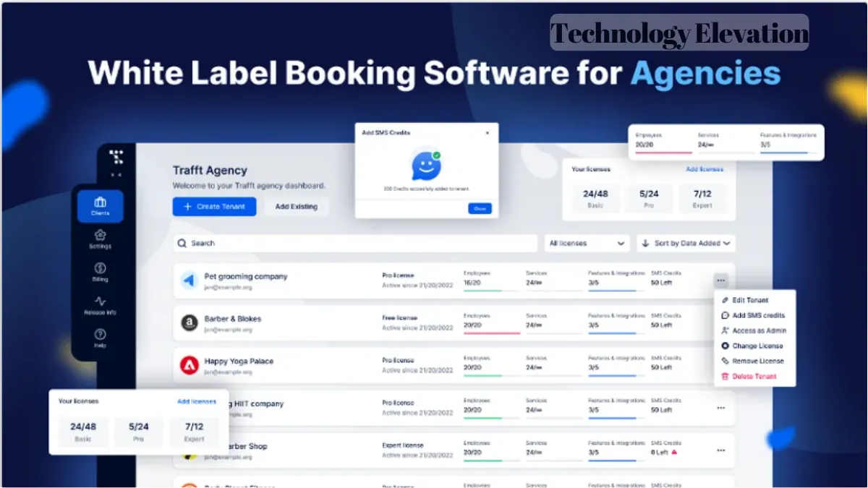Viewport: 868px width, 488px height.
Task: Click the "Trafft Agency" heading
Action: (210, 171)
